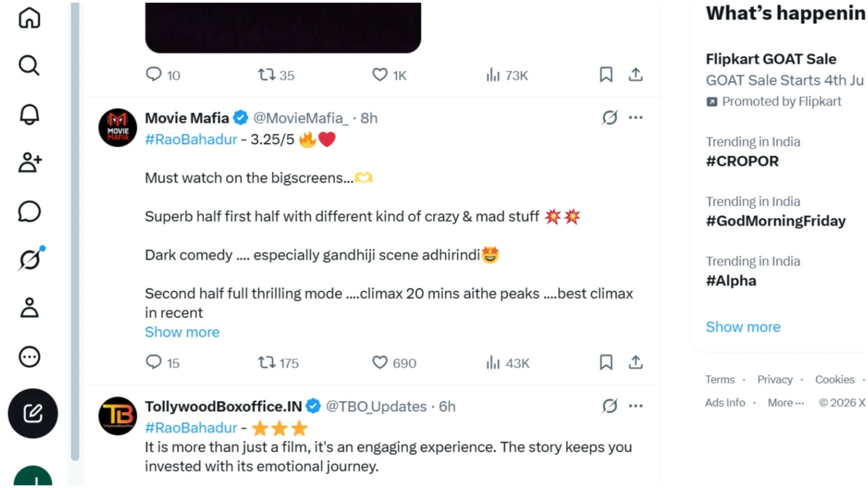Open the Profile person icon
Screen dimensions: 868x488
click(x=29, y=308)
